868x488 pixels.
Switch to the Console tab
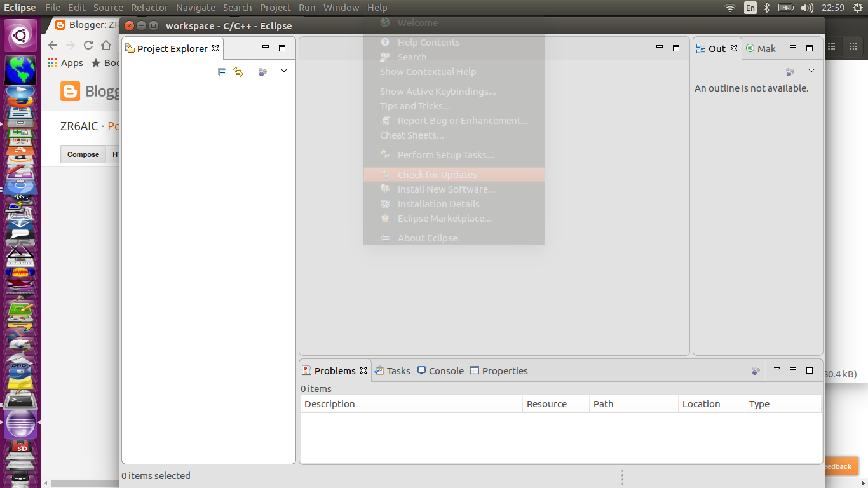[x=440, y=370]
